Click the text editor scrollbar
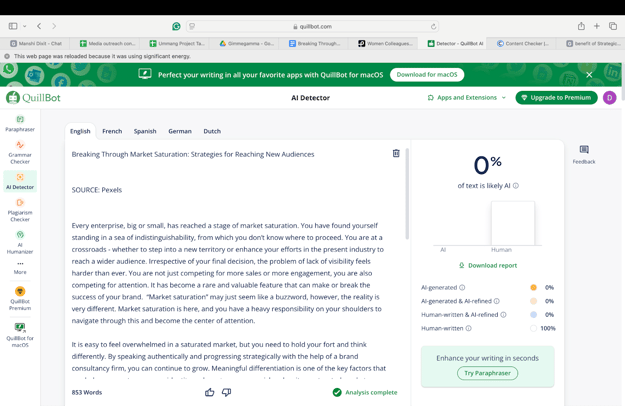This screenshot has width=625, height=406. 407,194
